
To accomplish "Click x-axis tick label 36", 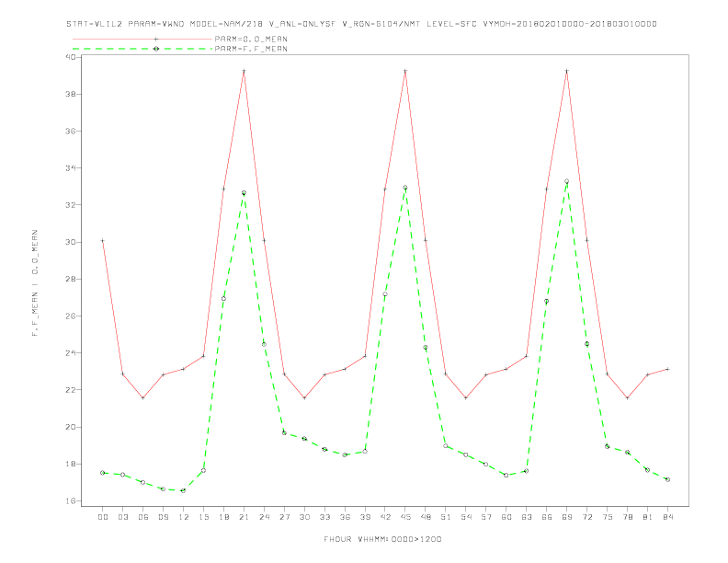I will tap(345, 517).
